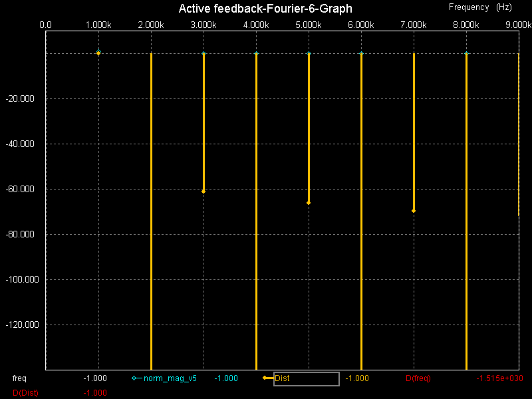Click the 5 kHz harmonic endpoint marker
The image size is (532, 399).
click(x=309, y=203)
